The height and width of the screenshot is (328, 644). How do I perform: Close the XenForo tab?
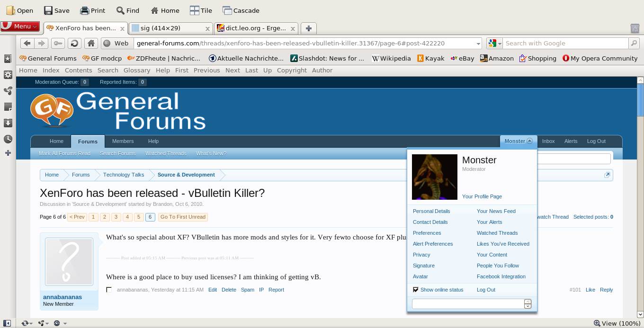(x=122, y=29)
